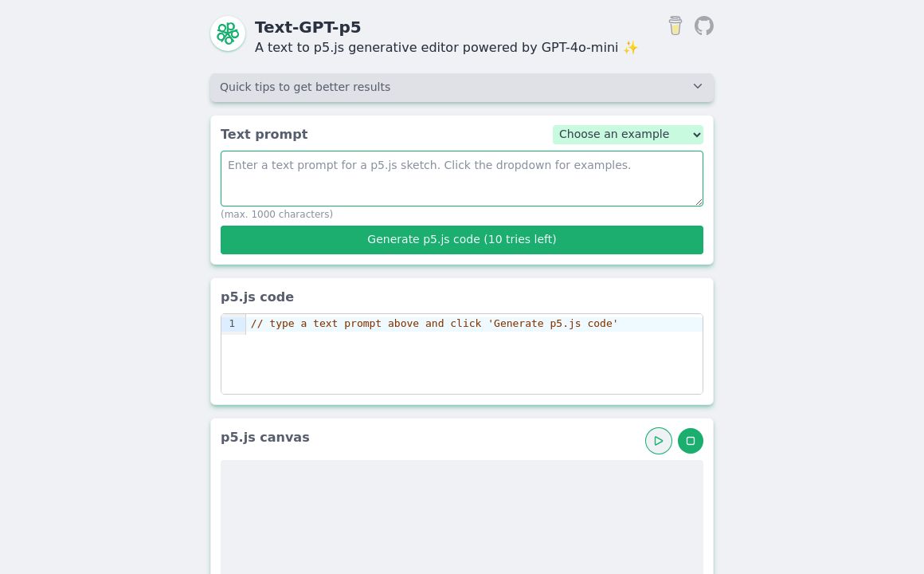
Task: Expand the Quick tips to get better results
Action: point(305,87)
